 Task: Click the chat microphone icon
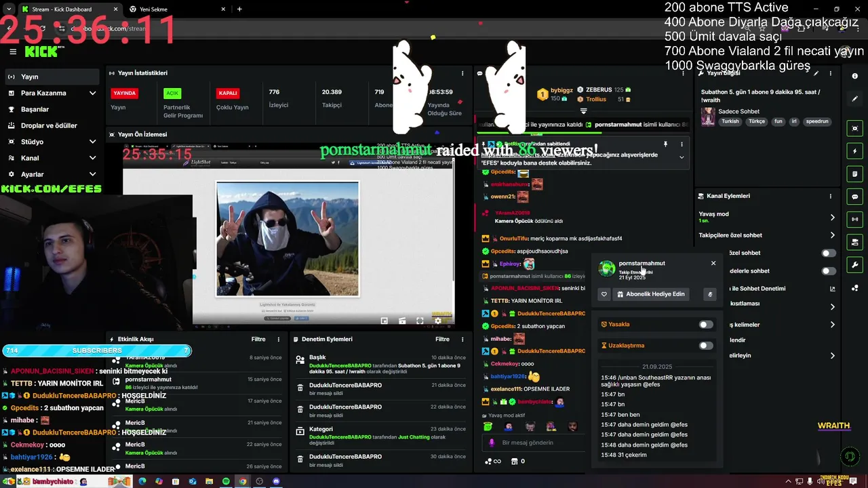click(492, 443)
